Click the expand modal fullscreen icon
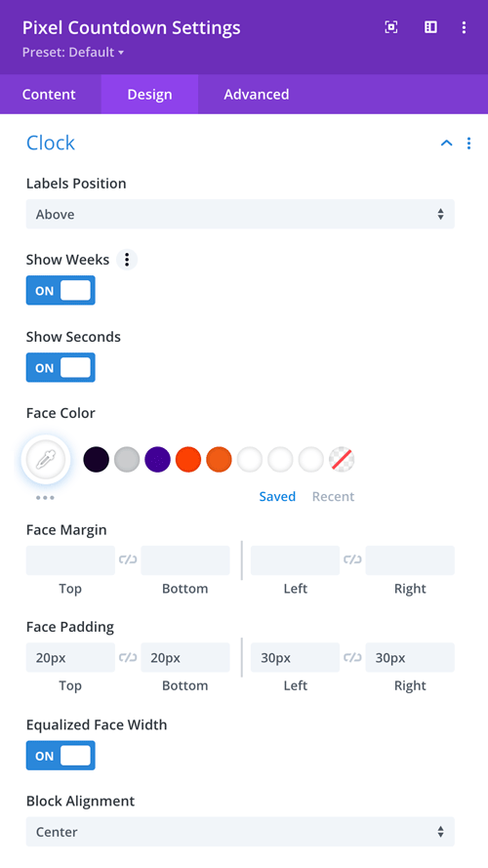 pos(391,27)
